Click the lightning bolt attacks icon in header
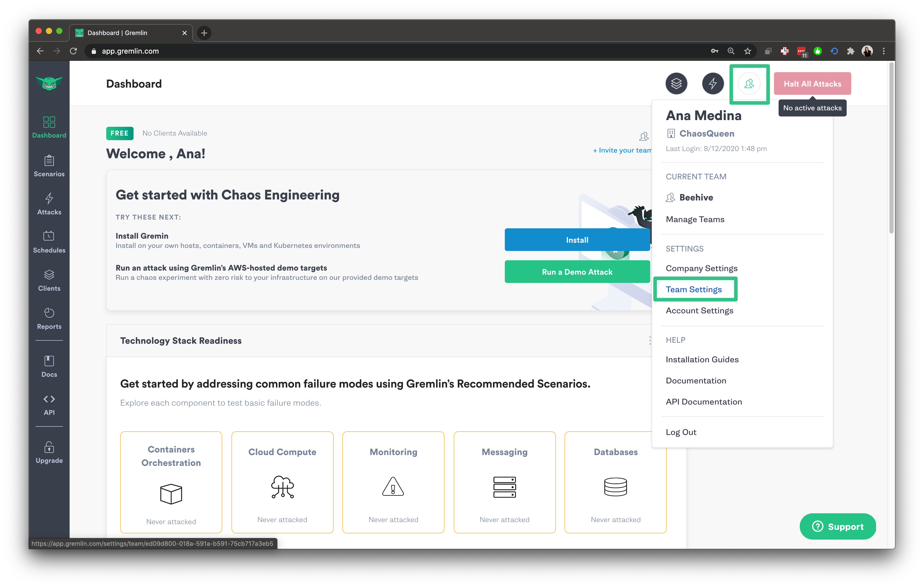Screen dimensions: 924x587 click(713, 83)
